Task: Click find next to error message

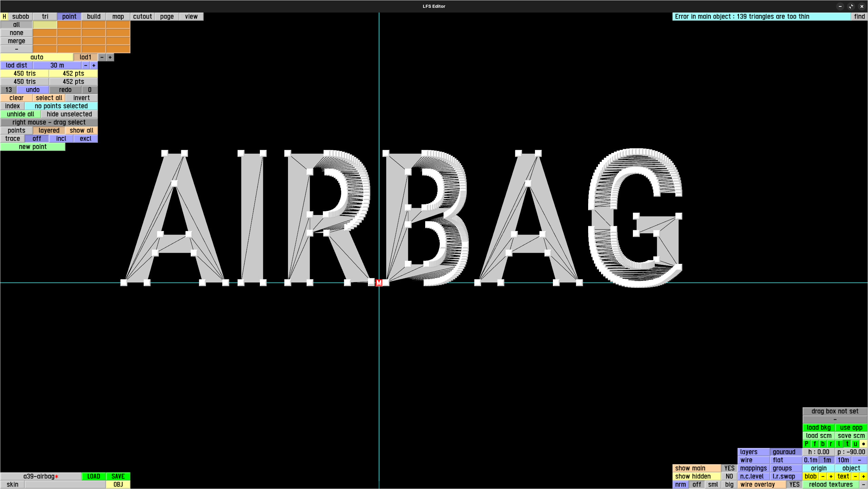Action: coord(859,17)
